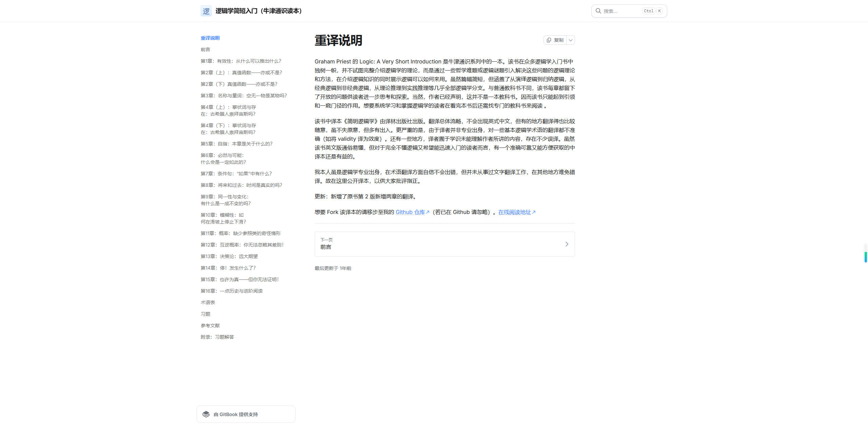The image size is (868, 431).
Task: Open 第2章（上）真值函数 chapter
Action: [x=241, y=73]
